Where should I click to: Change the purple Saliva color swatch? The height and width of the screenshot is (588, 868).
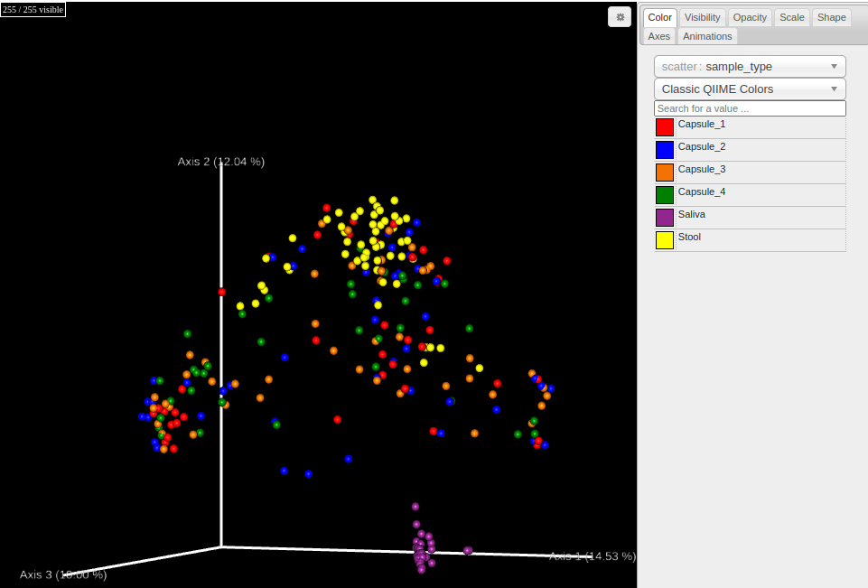tap(664, 218)
